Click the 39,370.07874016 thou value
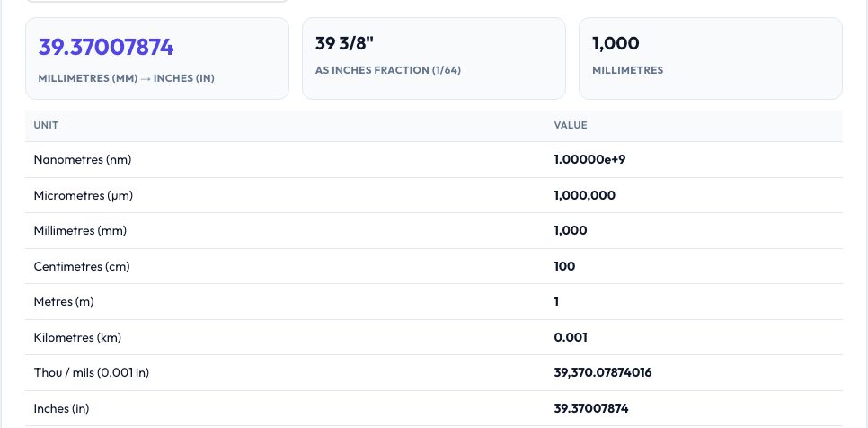868x428 pixels. [603, 372]
